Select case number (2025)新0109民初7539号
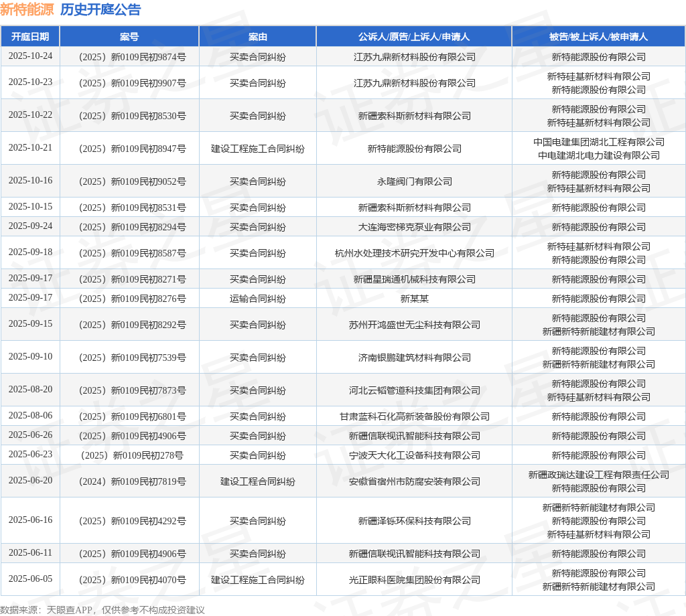Image resolution: width=686 pixels, height=616 pixels. pyautogui.click(x=133, y=358)
